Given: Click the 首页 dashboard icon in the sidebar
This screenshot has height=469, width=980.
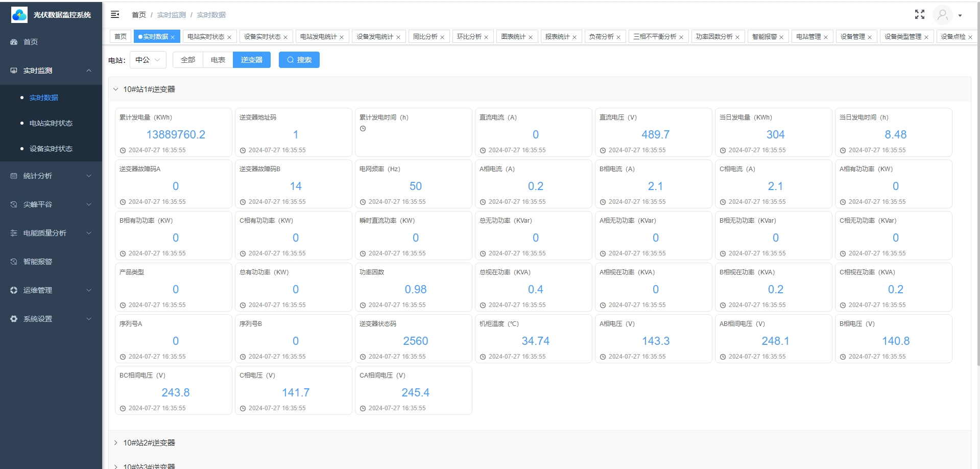Looking at the screenshot, I should (x=14, y=42).
